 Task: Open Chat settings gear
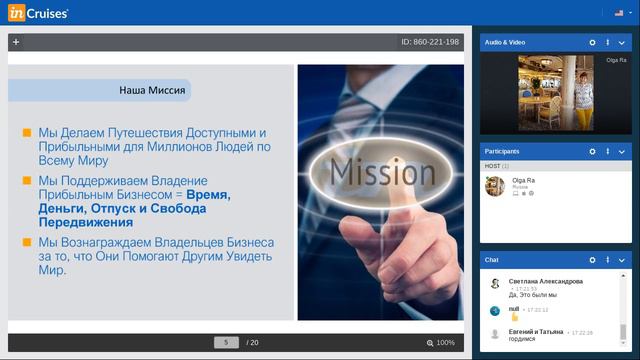(592, 260)
